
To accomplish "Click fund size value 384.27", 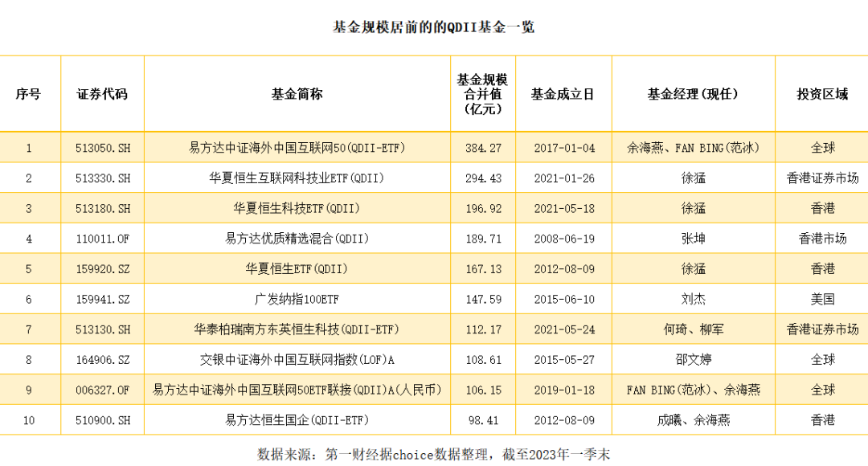I will coord(483,148).
